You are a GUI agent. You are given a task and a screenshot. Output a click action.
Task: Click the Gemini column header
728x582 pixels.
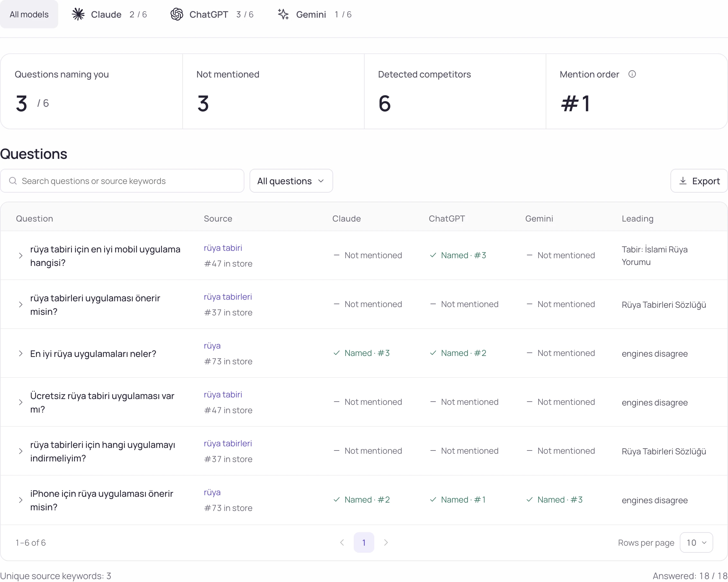pos(539,218)
